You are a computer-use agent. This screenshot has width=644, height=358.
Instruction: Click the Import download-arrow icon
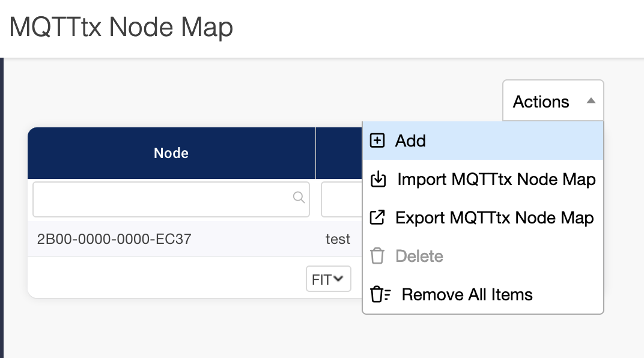(378, 180)
